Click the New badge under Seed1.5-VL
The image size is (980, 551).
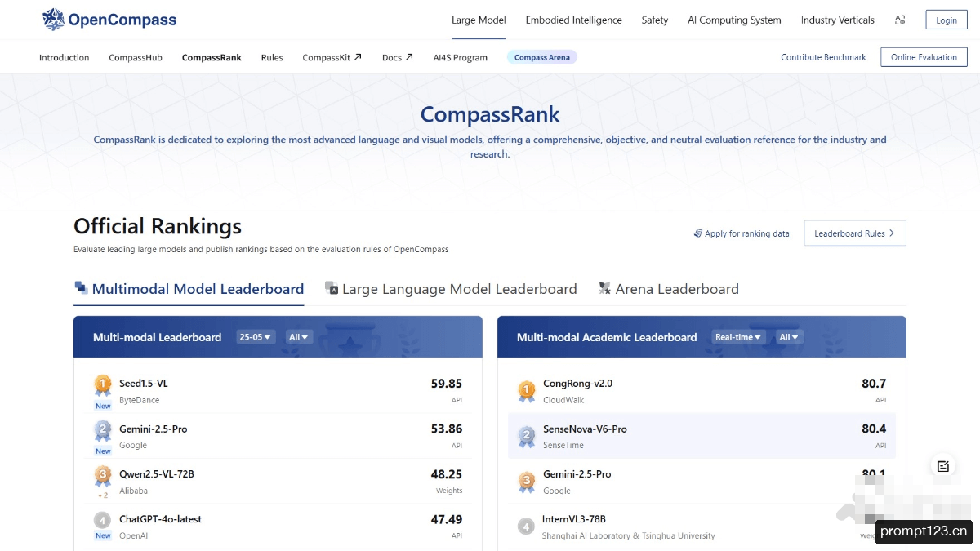click(x=103, y=406)
